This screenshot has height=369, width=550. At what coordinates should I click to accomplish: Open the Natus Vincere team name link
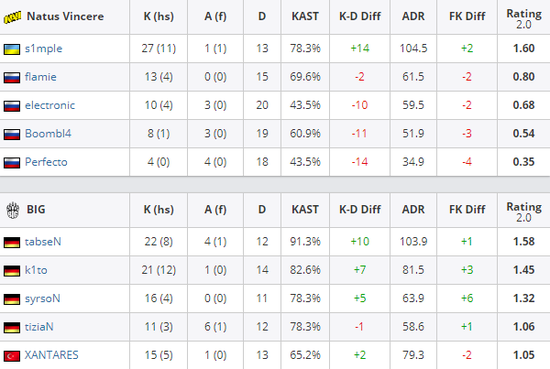click(x=65, y=16)
